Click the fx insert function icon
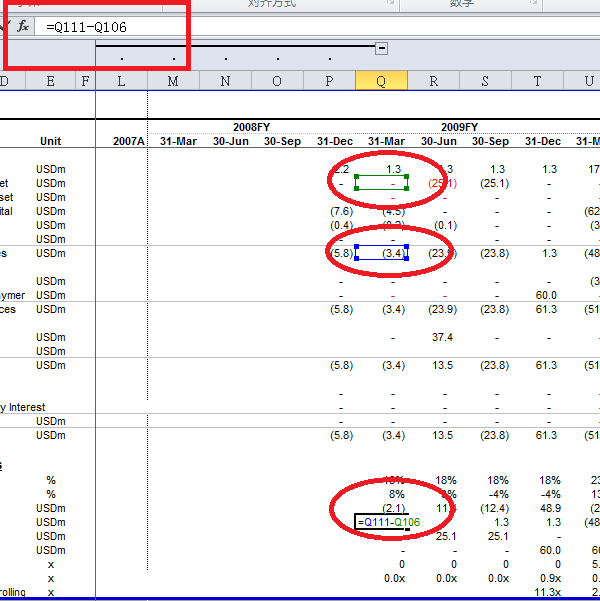 pos(23,26)
